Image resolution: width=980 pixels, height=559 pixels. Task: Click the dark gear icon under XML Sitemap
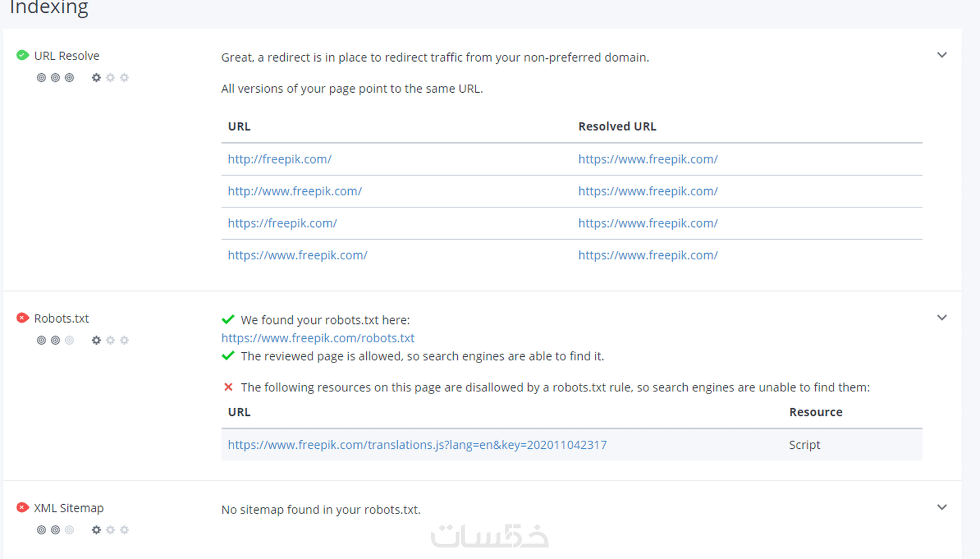pyautogui.click(x=96, y=530)
